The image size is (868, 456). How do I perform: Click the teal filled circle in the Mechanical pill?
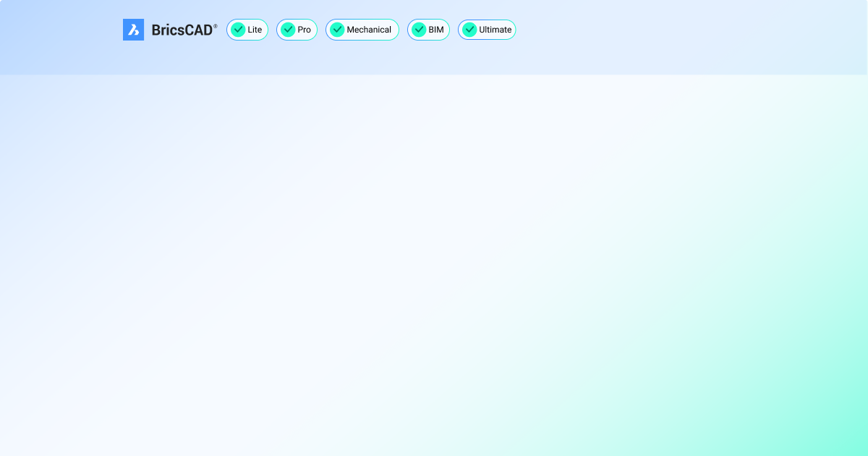[x=337, y=30]
